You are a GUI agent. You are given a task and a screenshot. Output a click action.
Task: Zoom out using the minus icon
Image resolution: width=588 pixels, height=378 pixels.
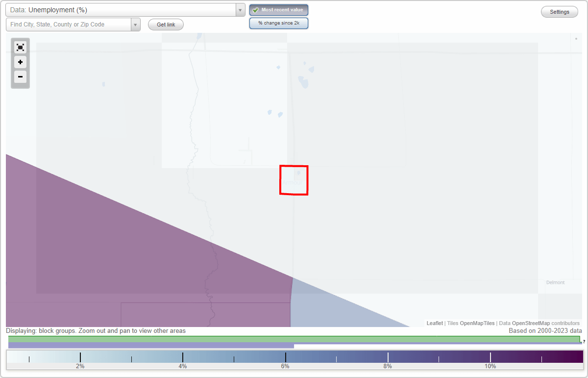click(20, 77)
